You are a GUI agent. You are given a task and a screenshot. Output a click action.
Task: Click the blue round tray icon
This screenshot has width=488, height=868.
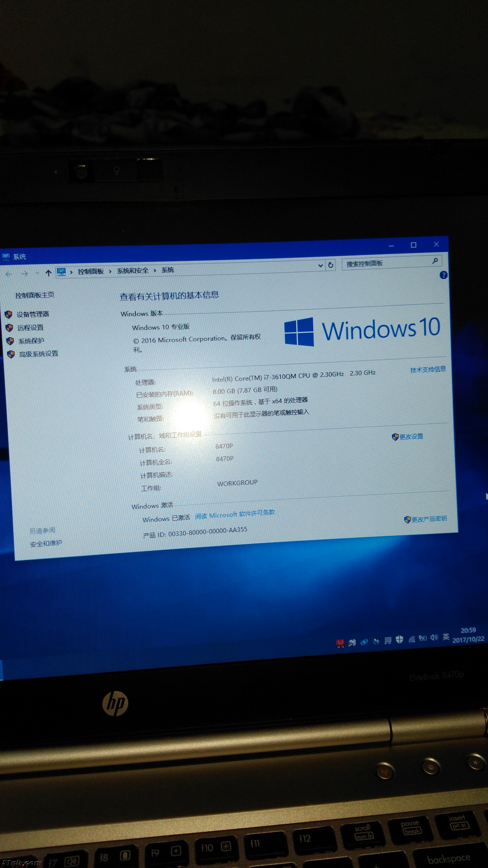364,642
